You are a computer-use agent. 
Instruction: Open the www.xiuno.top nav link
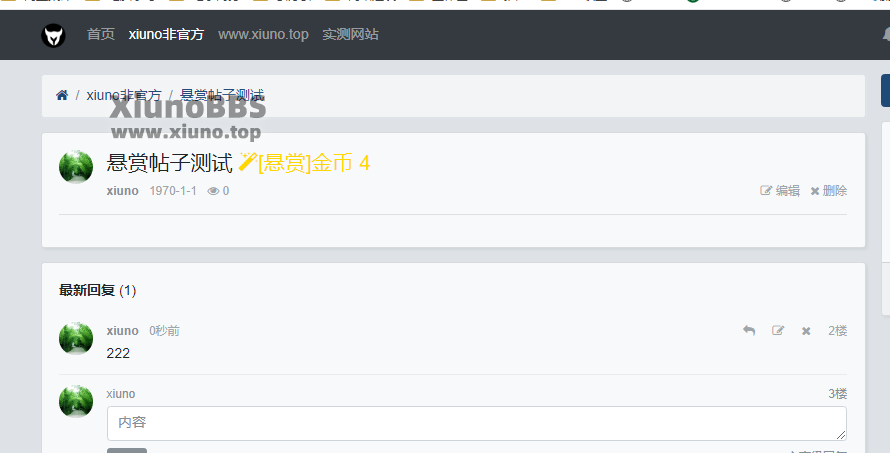(x=263, y=35)
